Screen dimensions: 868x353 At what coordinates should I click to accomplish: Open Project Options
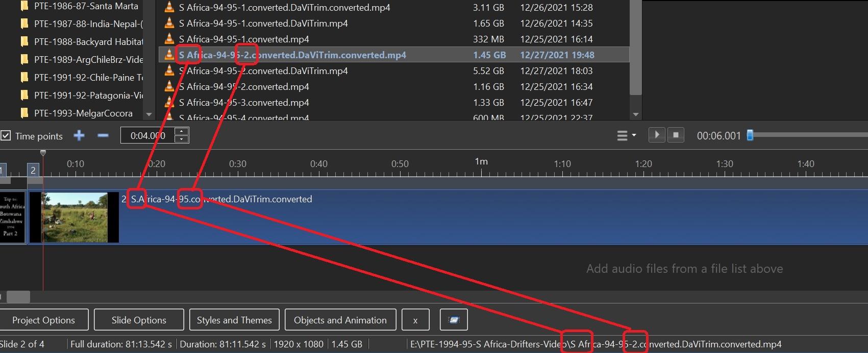pyautogui.click(x=44, y=320)
